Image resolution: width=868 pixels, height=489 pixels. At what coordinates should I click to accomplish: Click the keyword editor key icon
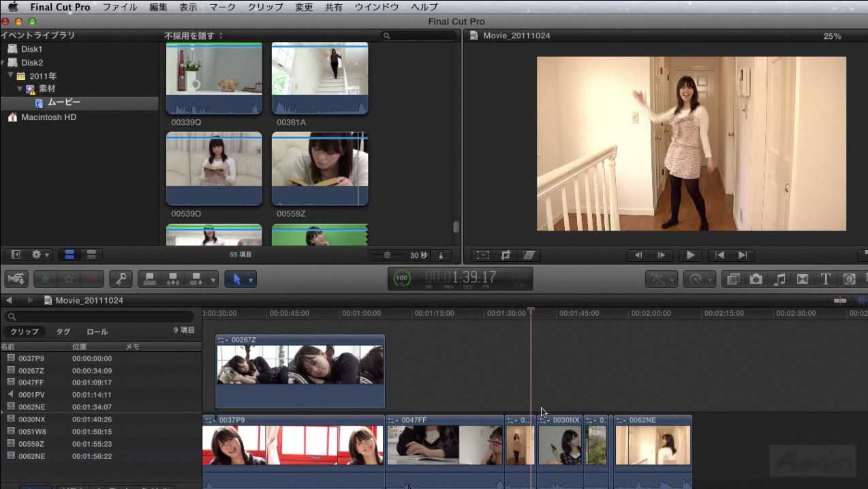tap(121, 279)
